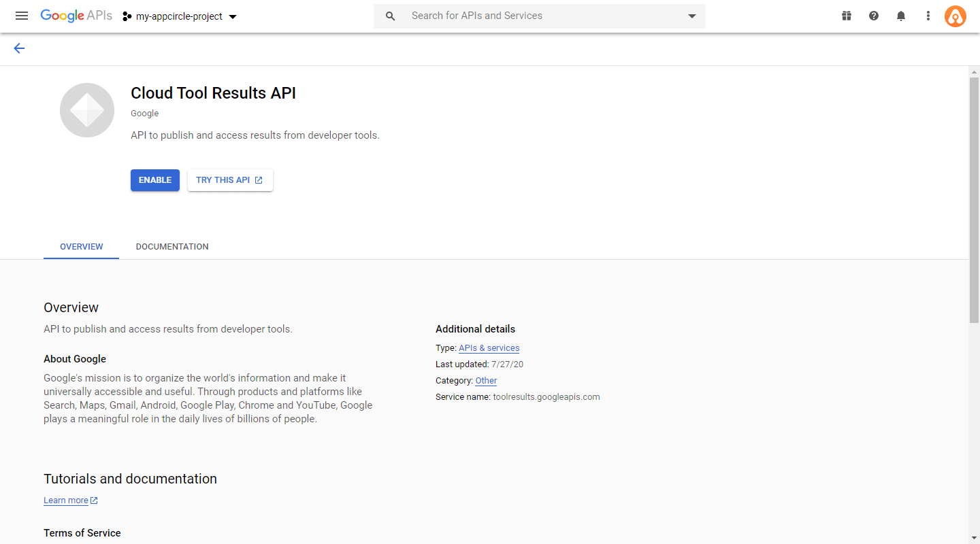Open the orange account avatar

click(x=955, y=16)
